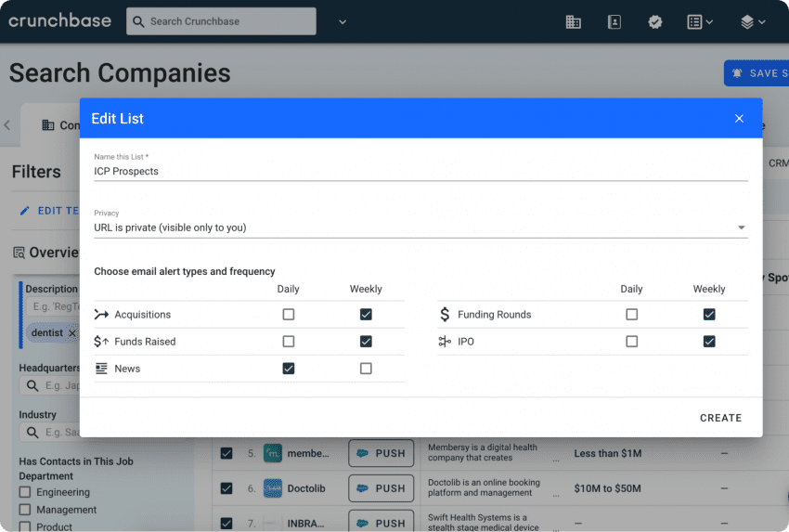This screenshot has height=532, width=789.
Task: Click the left arrow beside the tabs
Action: (x=7, y=125)
